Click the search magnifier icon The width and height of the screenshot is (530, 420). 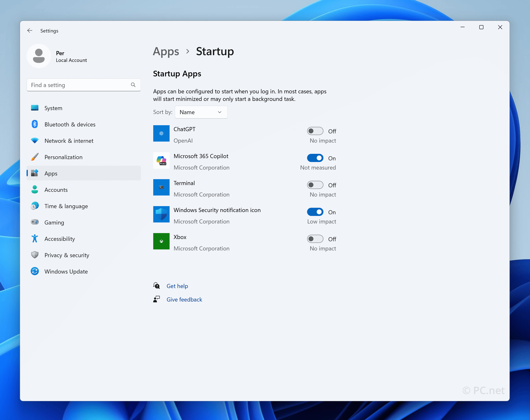[x=133, y=85]
